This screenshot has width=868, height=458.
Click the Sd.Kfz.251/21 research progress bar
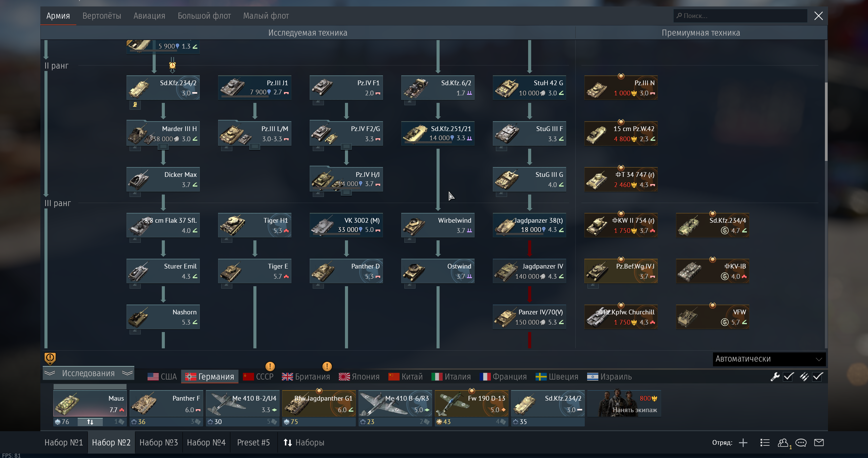coord(429,143)
